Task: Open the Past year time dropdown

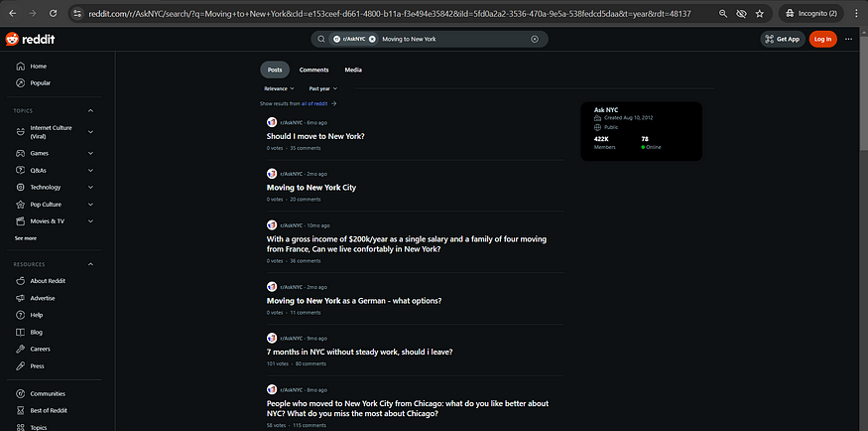Action: [x=322, y=88]
